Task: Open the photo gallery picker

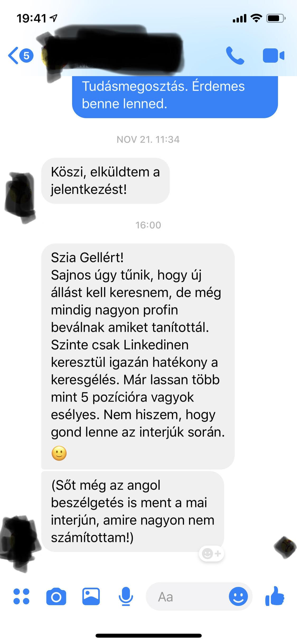Action: pyautogui.click(x=91, y=596)
